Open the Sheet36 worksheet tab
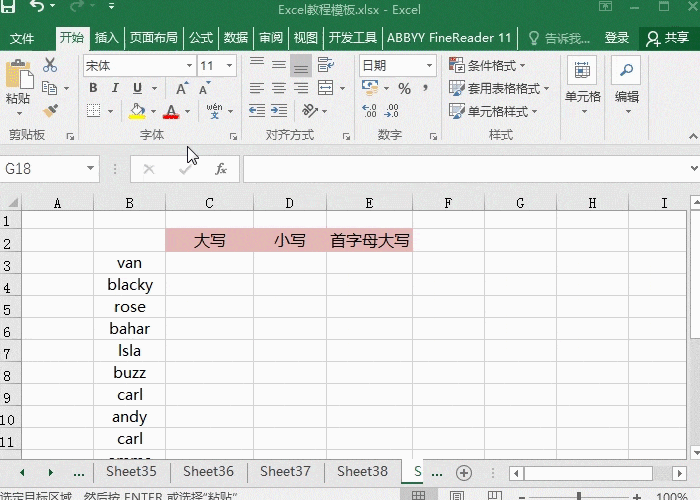This screenshot has height=500, width=700. pos(208,472)
